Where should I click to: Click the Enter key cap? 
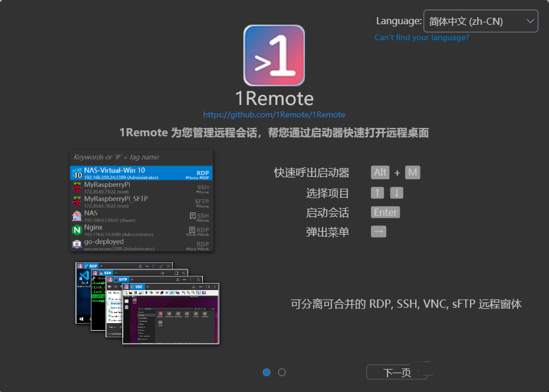[386, 212]
